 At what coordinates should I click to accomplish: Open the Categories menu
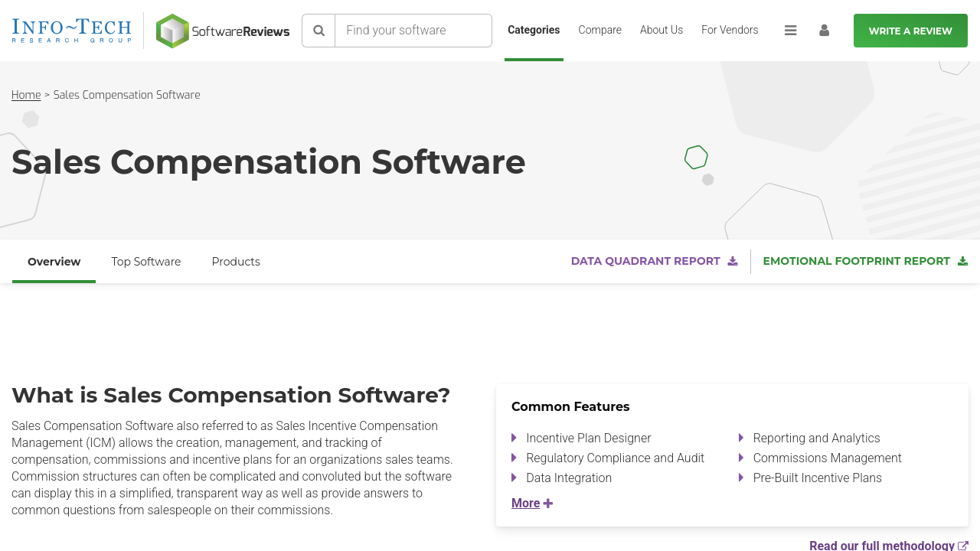(x=534, y=30)
